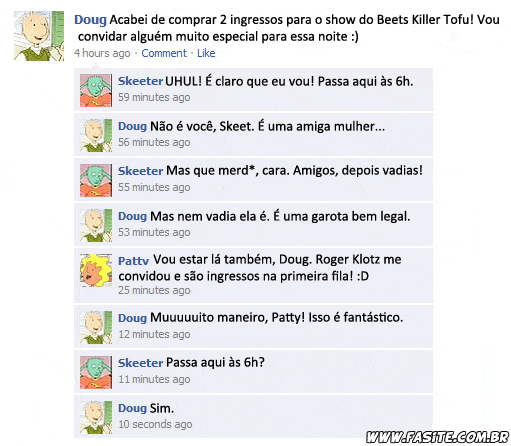This screenshot has height=446, width=511.
Task: Like Doug's post about Beets tickets
Action: (206, 53)
